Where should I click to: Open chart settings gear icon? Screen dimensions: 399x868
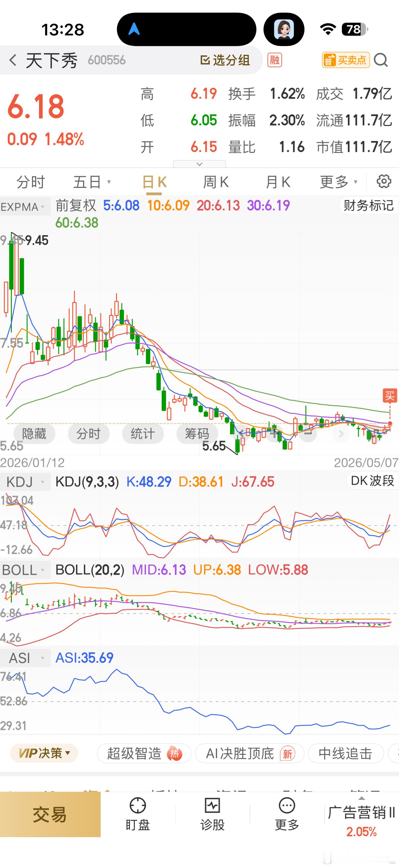tap(384, 182)
